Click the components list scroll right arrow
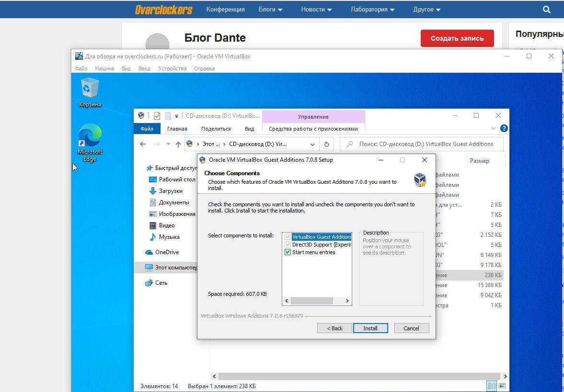Image resolution: width=564 pixels, height=392 pixels. pyautogui.click(x=347, y=301)
